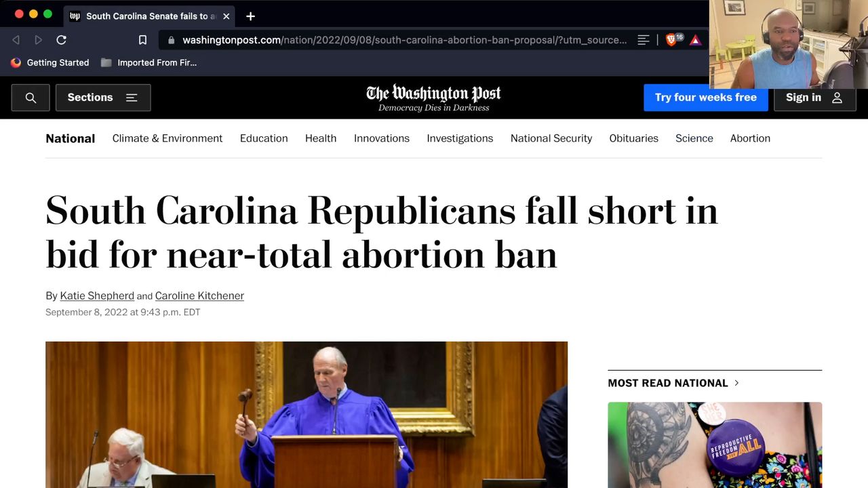Open the Brave Shields lion icon
This screenshot has width=868, height=488.
tap(672, 40)
